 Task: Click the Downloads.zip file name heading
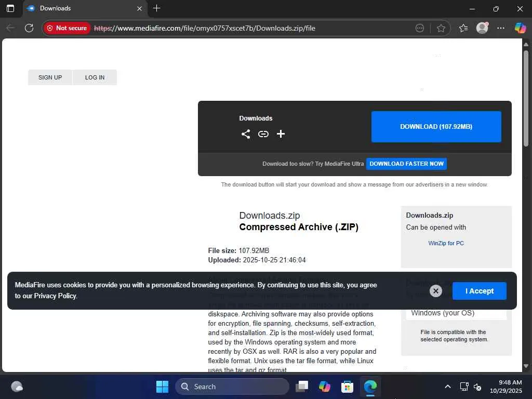(270, 216)
